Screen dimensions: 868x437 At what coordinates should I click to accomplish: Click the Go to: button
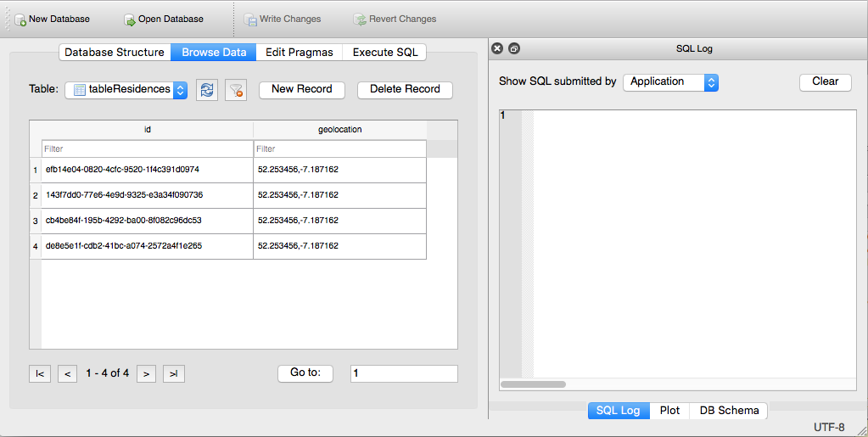305,373
